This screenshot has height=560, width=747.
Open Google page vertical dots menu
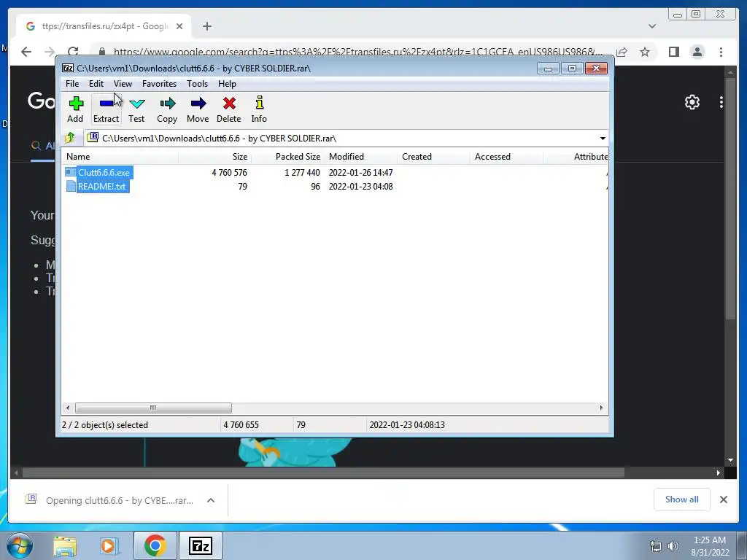tap(721, 102)
